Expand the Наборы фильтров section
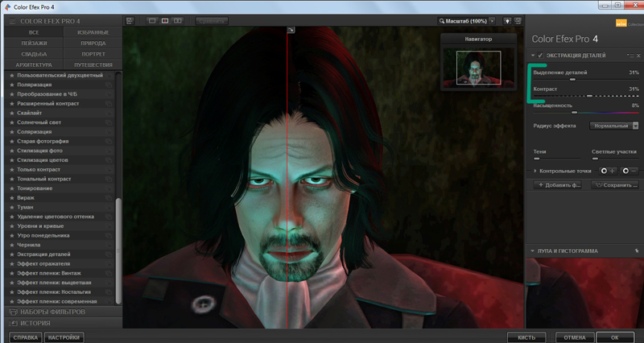 pos(64,312)
